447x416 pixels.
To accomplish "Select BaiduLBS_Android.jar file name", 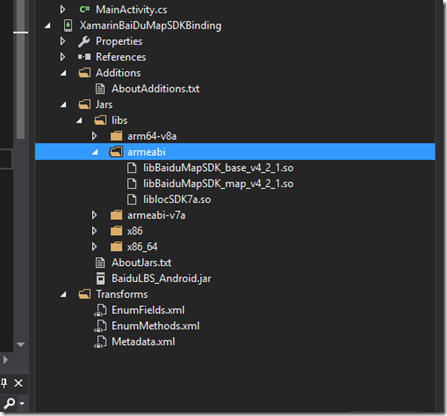I will tap(161, 278).
